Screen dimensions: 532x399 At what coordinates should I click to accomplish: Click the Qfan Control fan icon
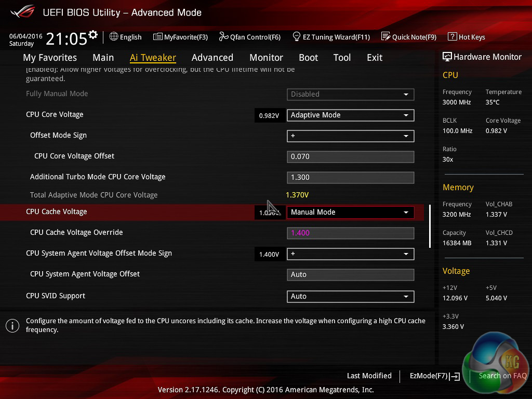[223, 36]
